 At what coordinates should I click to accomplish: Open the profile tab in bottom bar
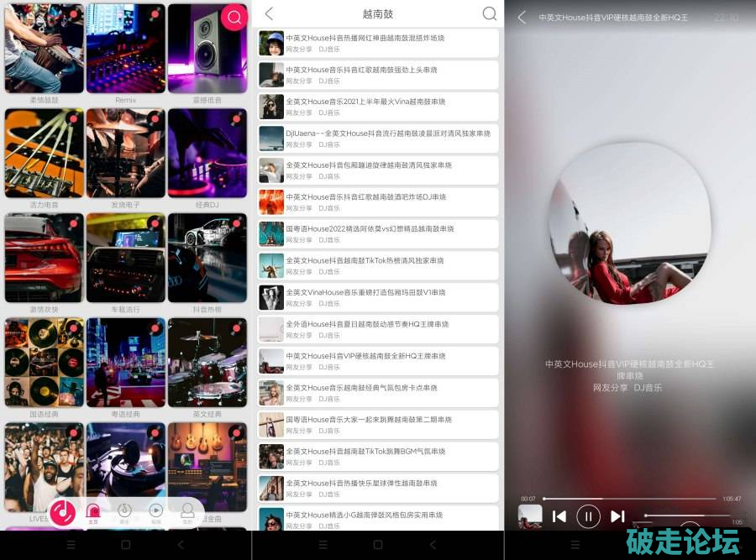coord(187,512)
